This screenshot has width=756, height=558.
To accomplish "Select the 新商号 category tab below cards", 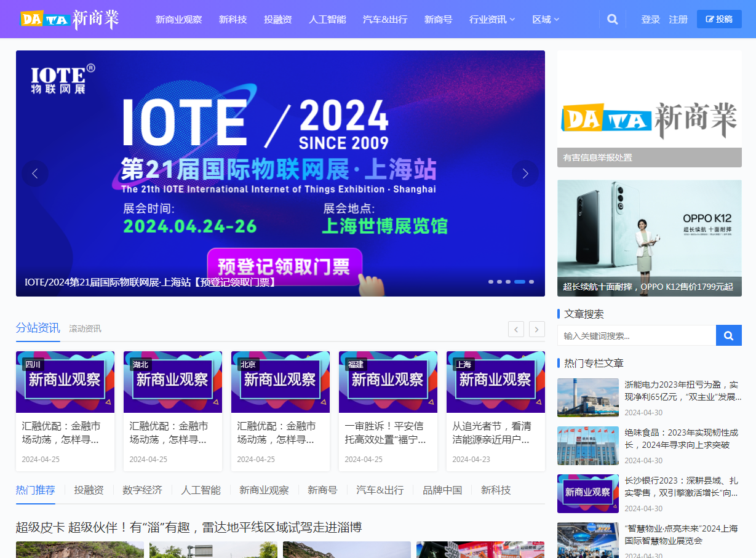I will [x=322, y=490].
